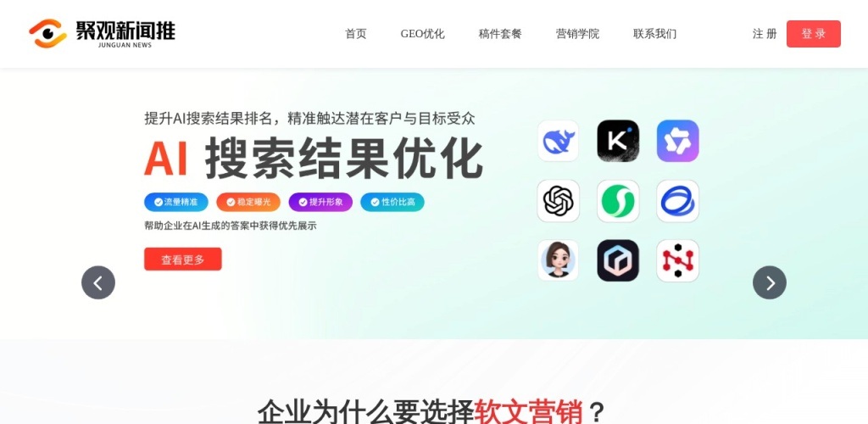Show previous banner slide arrow
This screenshot has height=424, width=868.
coord(98,283)
